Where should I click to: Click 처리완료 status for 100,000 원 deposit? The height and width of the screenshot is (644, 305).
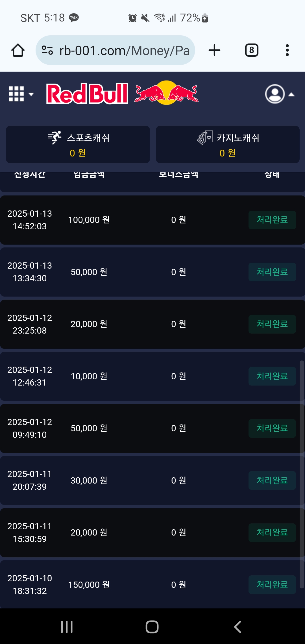[x=272, y=220]
